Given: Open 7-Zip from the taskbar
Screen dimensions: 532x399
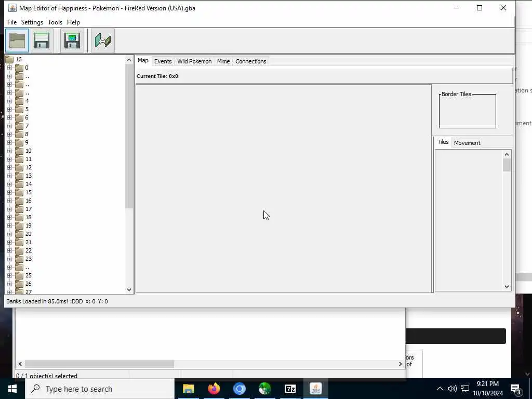Looking at the screenshot, I should pos(290,389).
